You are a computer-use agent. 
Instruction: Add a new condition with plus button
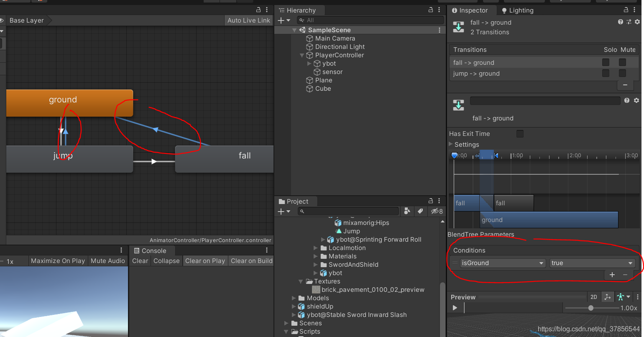pos(612,275)
